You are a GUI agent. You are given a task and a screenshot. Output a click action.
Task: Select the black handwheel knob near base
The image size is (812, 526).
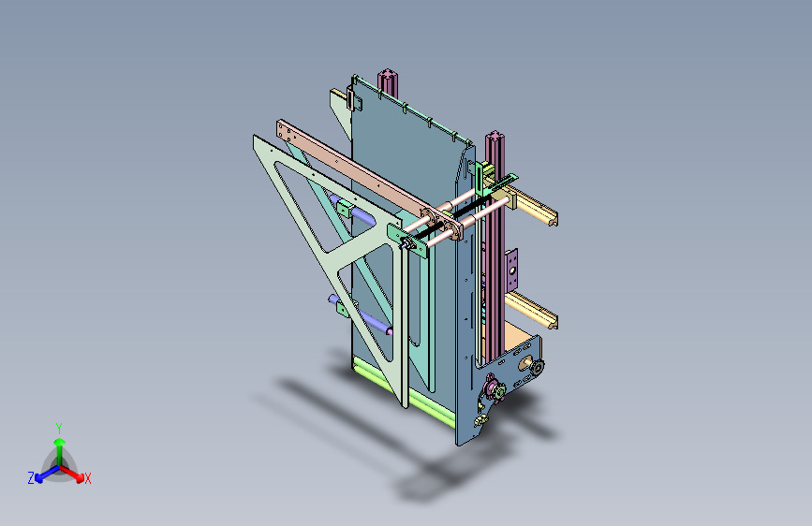pyautogui.click(x=537, y=368)
